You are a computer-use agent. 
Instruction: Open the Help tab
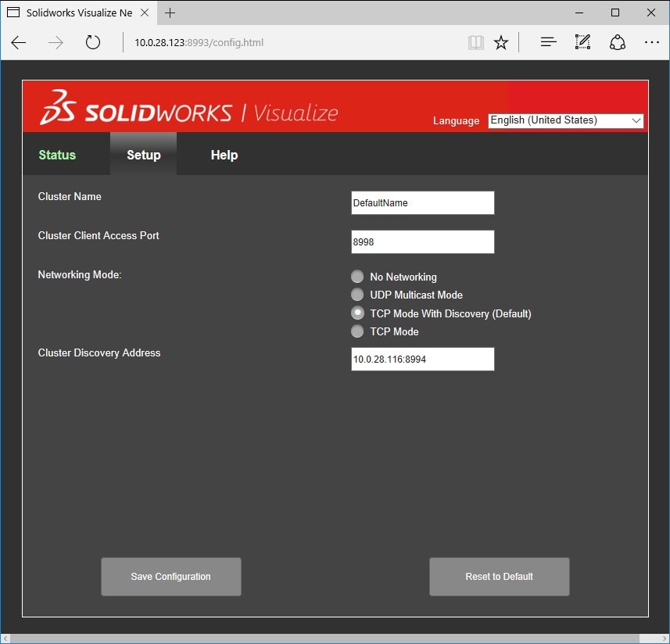coord(224,155)
